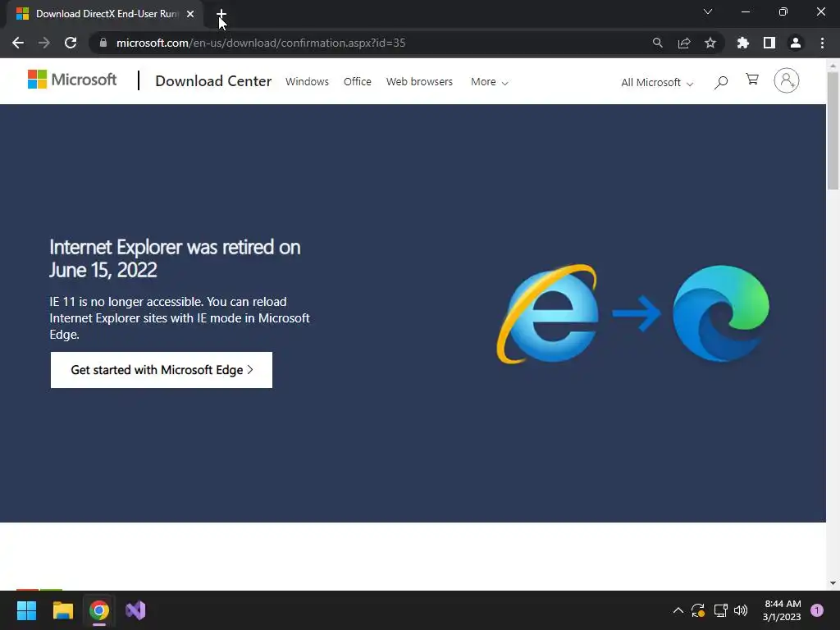Open network status tray icon
The width and height of the screenshot is (840, 630).
click(x=720, y=610)
